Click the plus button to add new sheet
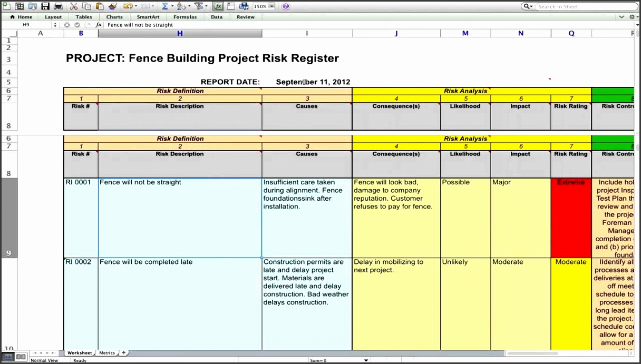Image resolution: width=641 pixels, height=364 pixels. 123,353
